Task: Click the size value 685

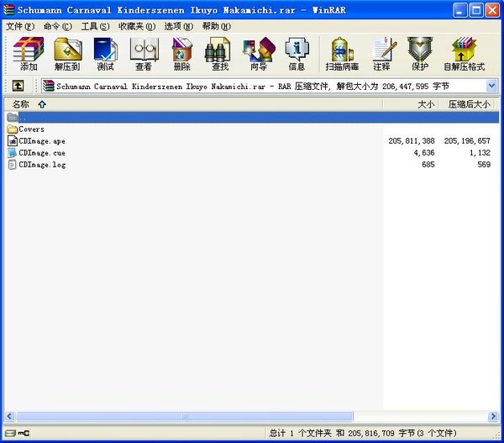Action: [428, 165]
